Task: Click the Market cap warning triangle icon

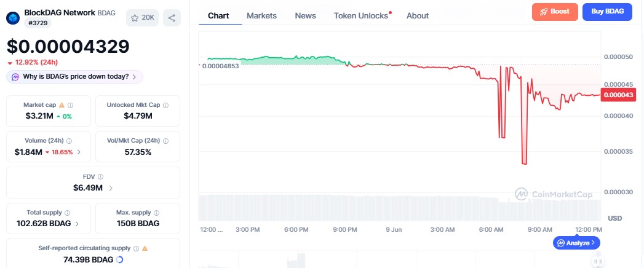Action: (x=62, y=105)
